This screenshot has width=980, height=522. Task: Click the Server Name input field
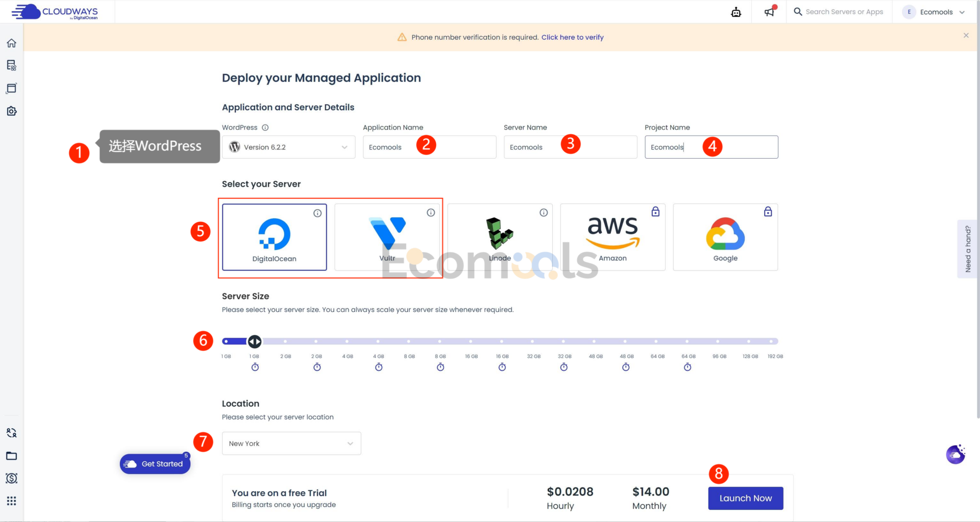(x=570, y=147)
